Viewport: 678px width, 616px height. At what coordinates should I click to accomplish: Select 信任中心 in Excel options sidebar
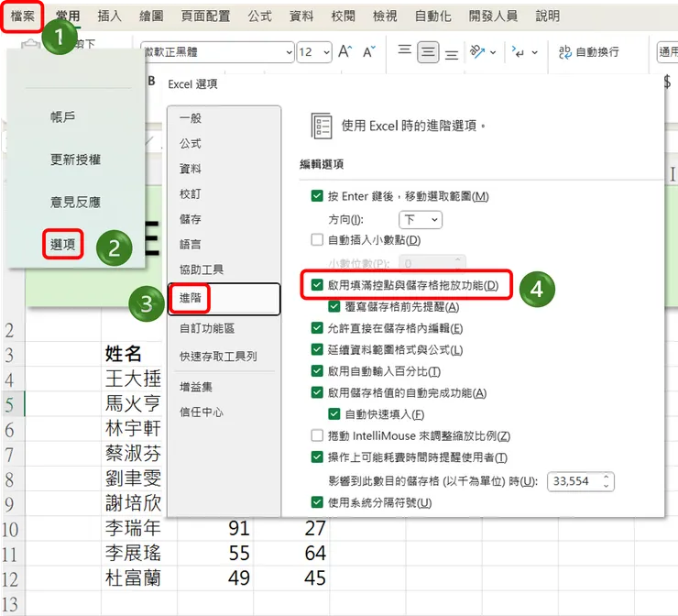(x=202, y=412)
